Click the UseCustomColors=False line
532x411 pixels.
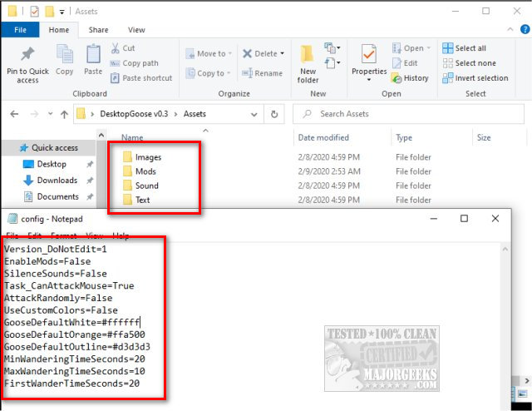pos(61,310)
